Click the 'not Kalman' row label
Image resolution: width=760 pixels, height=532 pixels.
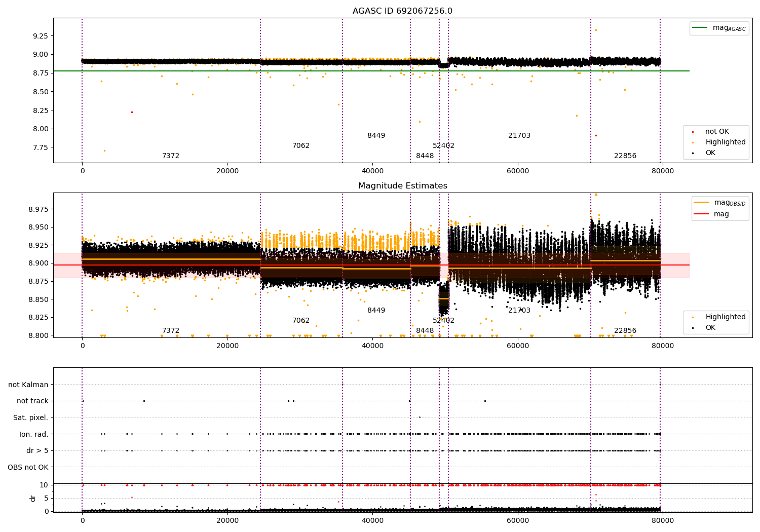[x=28, y=385]
